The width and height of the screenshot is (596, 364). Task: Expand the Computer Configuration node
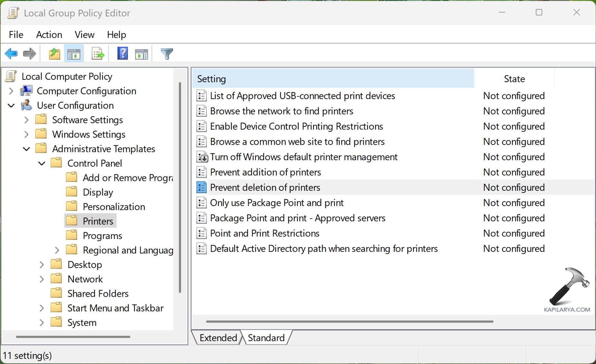tap(11, 91)
